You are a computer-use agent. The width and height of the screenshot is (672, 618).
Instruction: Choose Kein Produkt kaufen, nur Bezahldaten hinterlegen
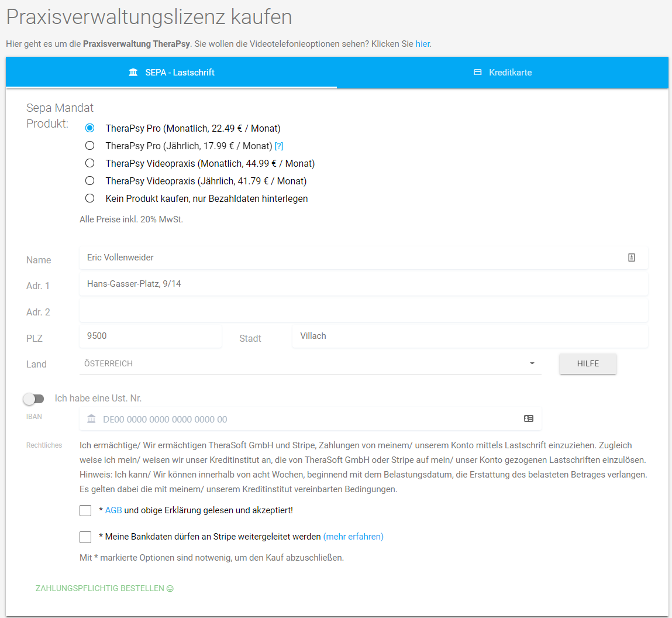click(89, 198)
